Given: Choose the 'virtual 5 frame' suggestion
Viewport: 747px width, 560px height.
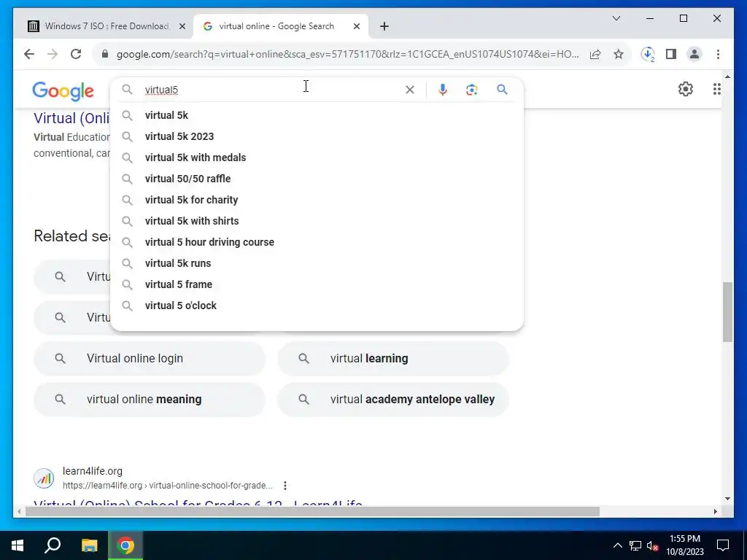Looking at the screenshot, I should tap(317, 284).
